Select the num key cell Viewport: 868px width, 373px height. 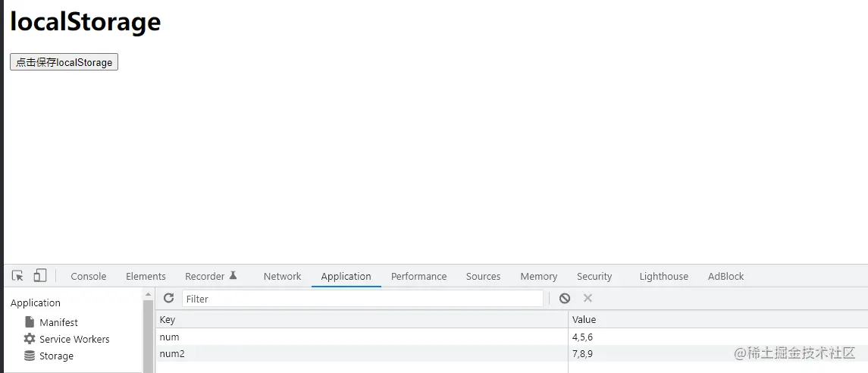(x=362, y=337)
